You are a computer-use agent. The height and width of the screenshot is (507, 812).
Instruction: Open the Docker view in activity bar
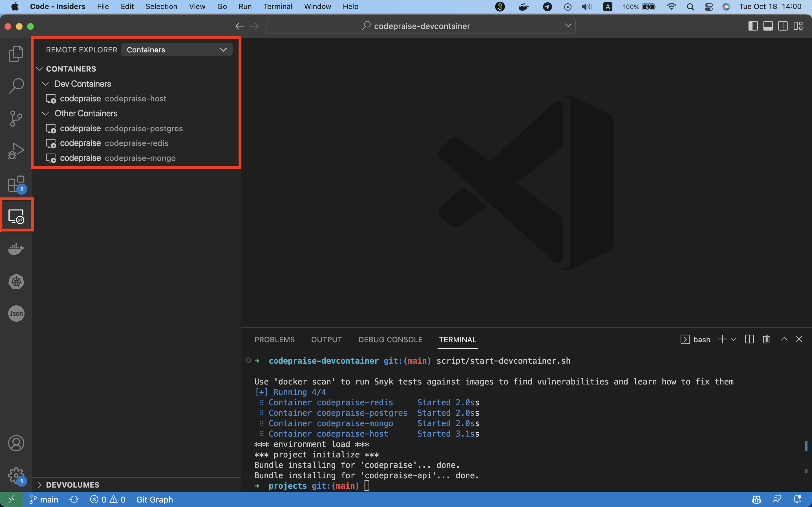16,249
